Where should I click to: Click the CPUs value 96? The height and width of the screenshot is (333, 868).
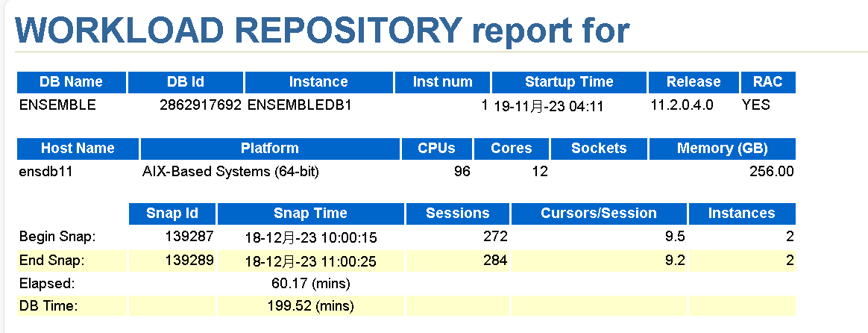[462, 172]
